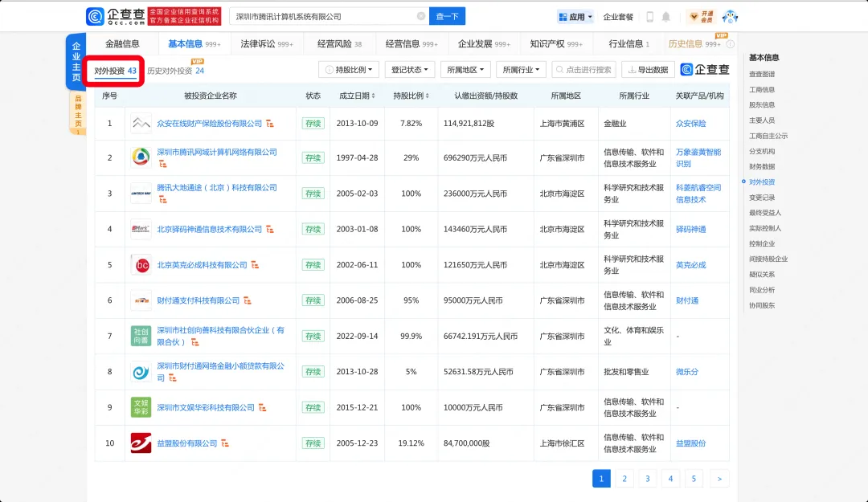Open the mobile phone app icon
Viewport: 868px width, 502px height.
point(650,17)
